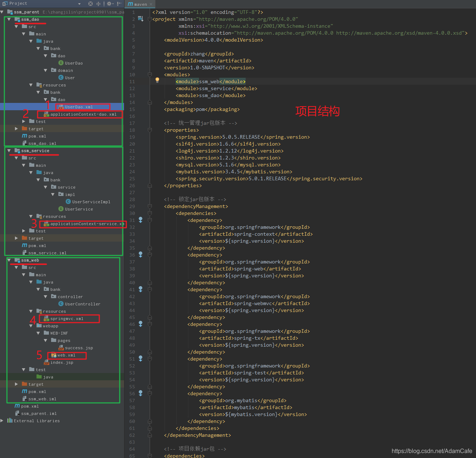Select the controller package folder
Viewport: 476px width, 458px height.
(67, 297)
